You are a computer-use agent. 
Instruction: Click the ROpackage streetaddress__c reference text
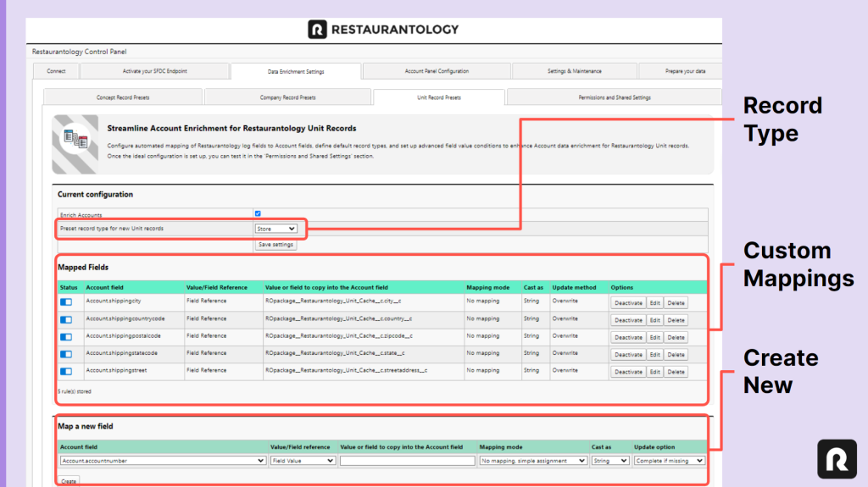(x=346, y=370)
